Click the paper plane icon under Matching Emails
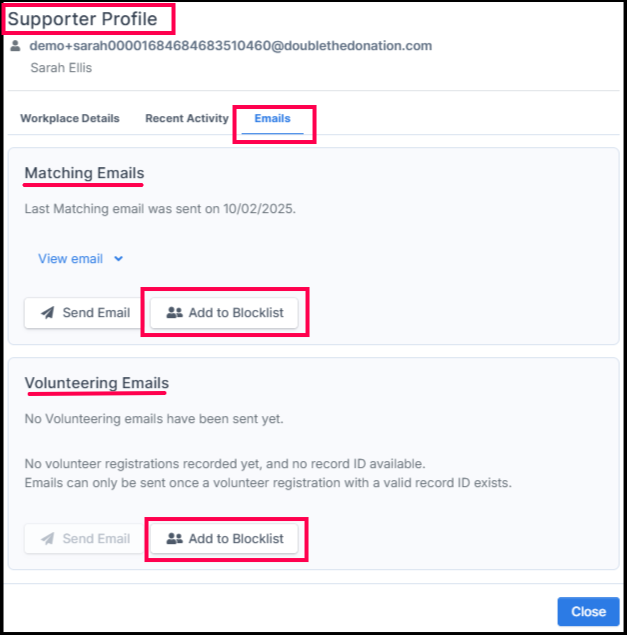The width and height of the screenshot is (627, 635). coord(47,313)
